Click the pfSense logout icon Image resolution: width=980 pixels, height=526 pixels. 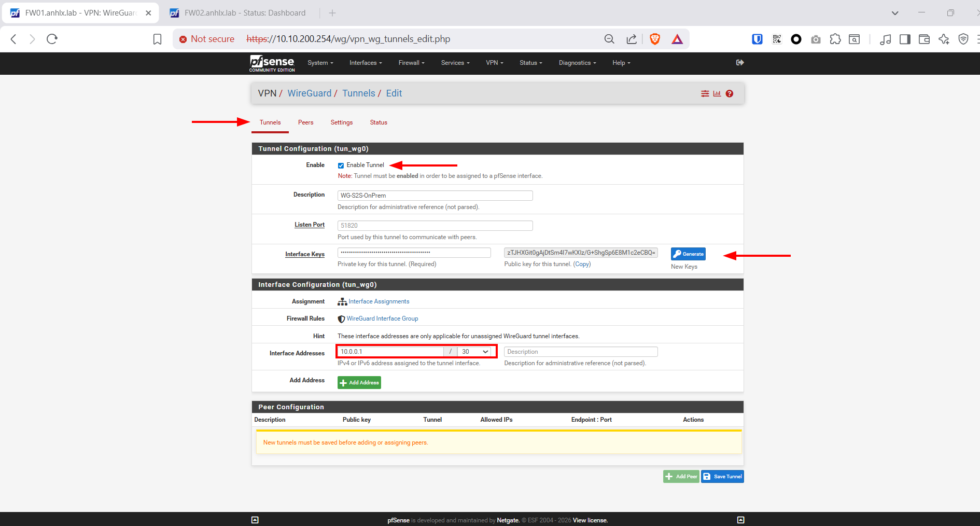click(740, 63)
